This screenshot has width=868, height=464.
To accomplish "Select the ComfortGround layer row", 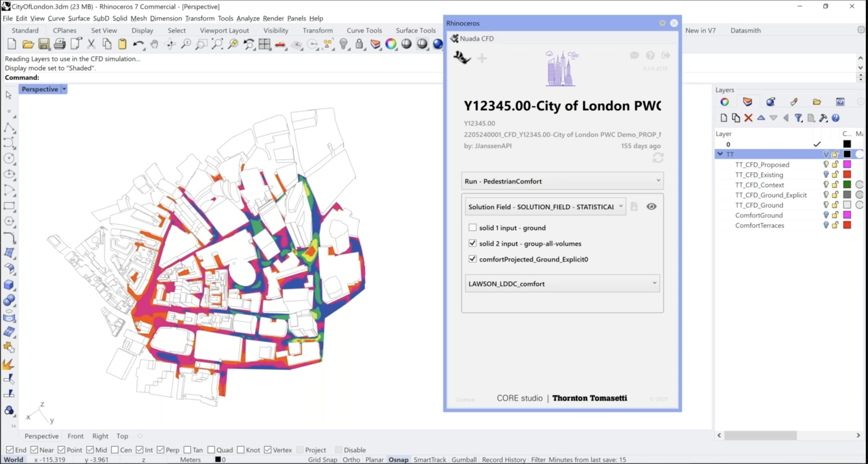I will click(788, 215).
